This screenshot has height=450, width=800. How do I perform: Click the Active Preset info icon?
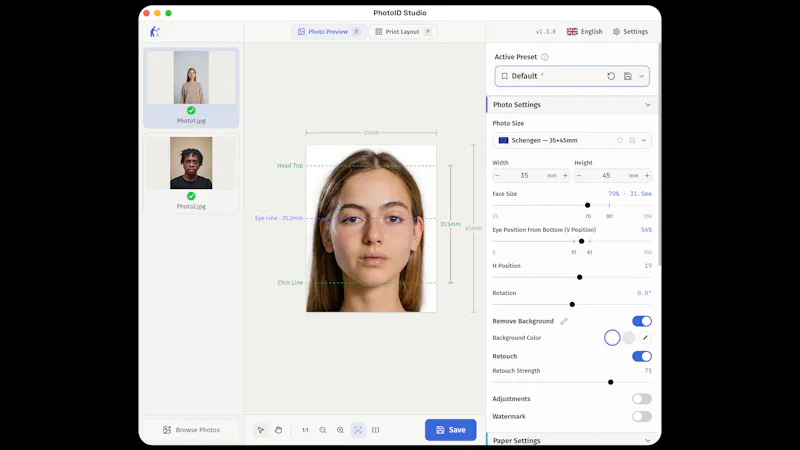tap(544, 57)
